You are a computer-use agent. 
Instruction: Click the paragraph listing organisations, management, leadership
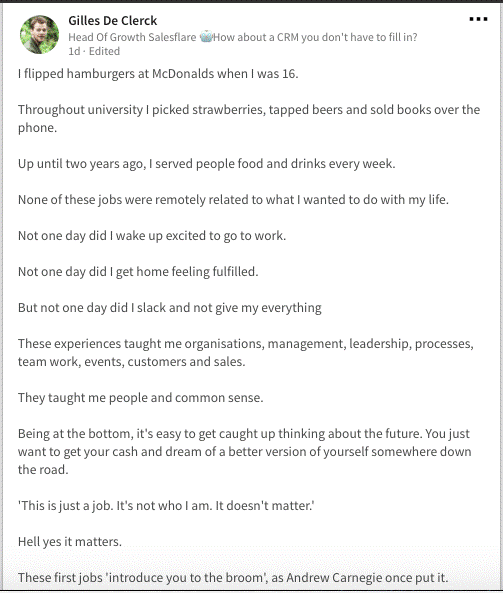pos(246,352)
